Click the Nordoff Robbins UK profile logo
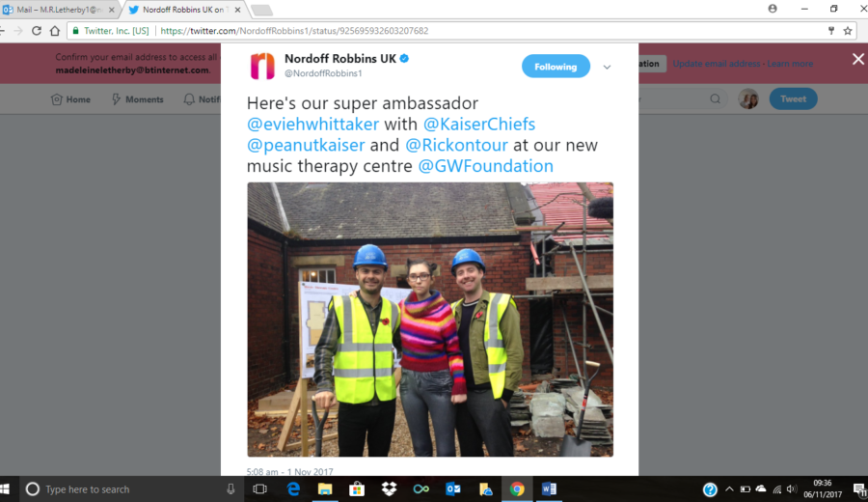Screen dimensions: 868x502 pos(262,67)
